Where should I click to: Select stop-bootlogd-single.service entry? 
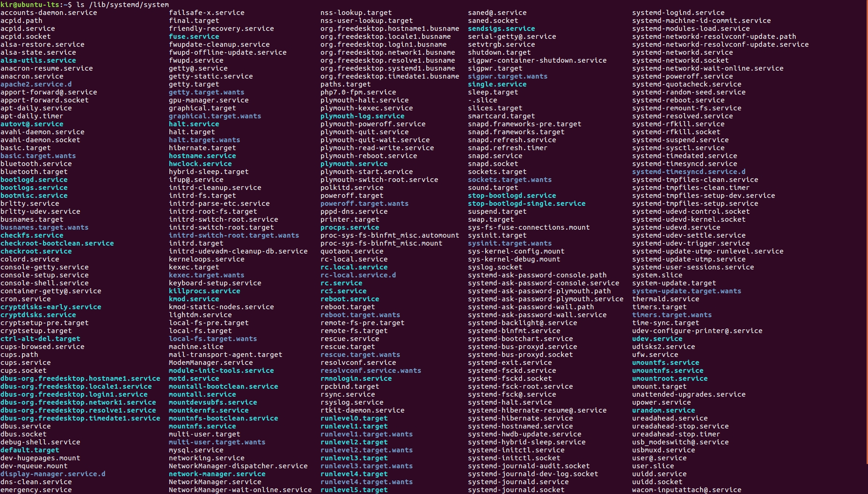tap(527, 203)
